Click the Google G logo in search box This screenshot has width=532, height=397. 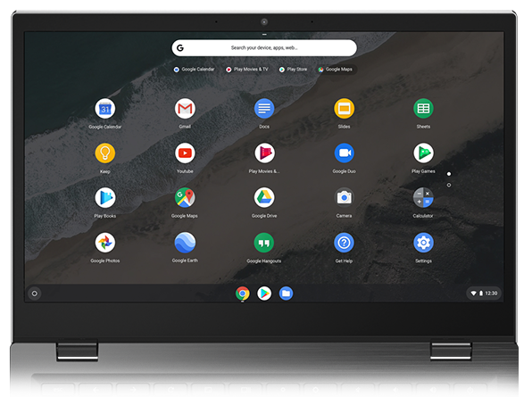pyautogui.click(x=180, y=48)
